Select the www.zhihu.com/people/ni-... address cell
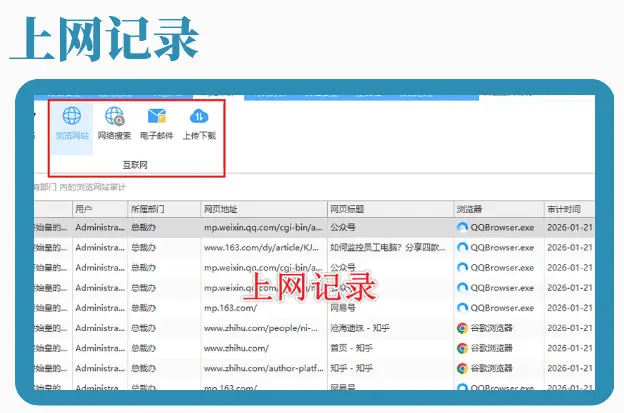The width and height of the screenshot is (624, 413). click(x=261, y=328)
